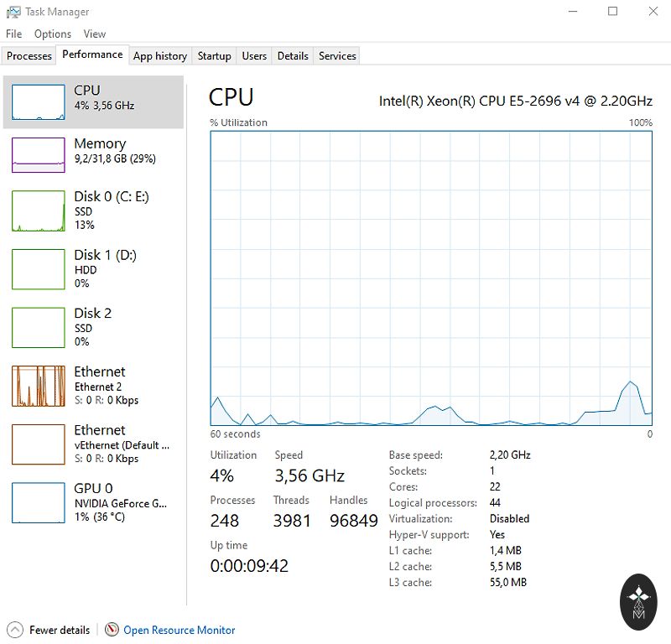Switch to the Services tab
The width and height of the screenshot is (671, 644).
coord(337,56)
